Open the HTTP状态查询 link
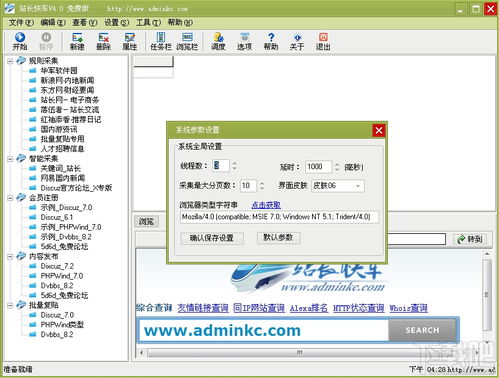The width and height of the screenshot is (499, 378). [x=359, y=308]
